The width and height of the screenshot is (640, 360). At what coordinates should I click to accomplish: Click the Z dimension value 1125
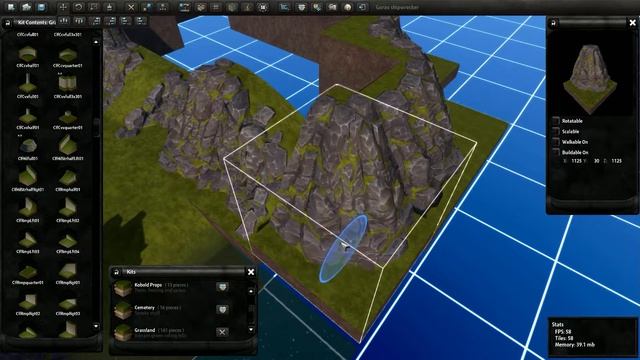click(616, 161)
